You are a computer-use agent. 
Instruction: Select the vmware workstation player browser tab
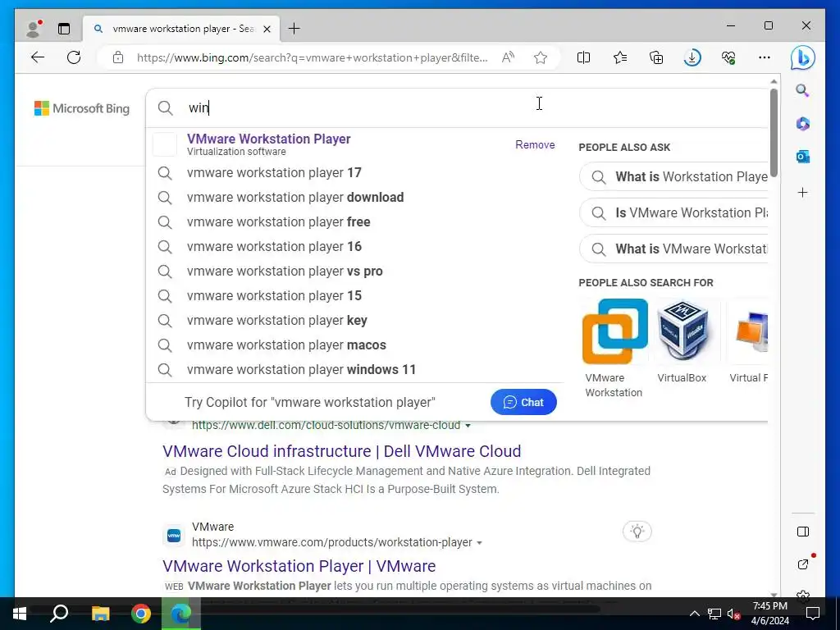pos(181,29)
